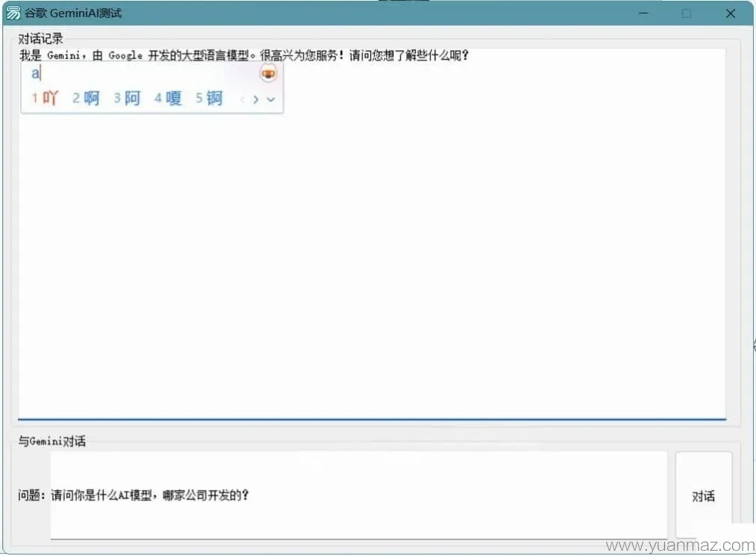The image size is (756, 556).
Task: Expand the IME candidate list chevron
Action: [x=271, y=100]
